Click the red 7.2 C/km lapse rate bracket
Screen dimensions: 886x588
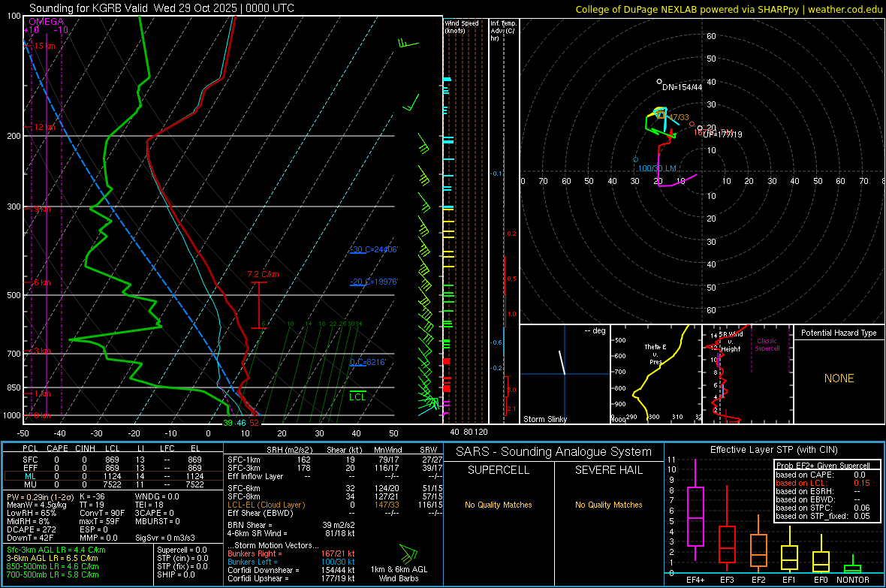[259, 305]
